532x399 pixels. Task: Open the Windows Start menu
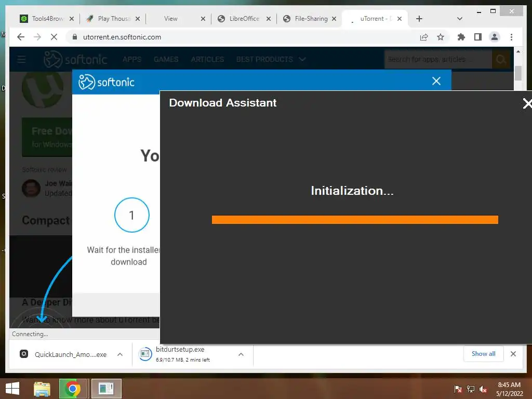coord(12,389)
